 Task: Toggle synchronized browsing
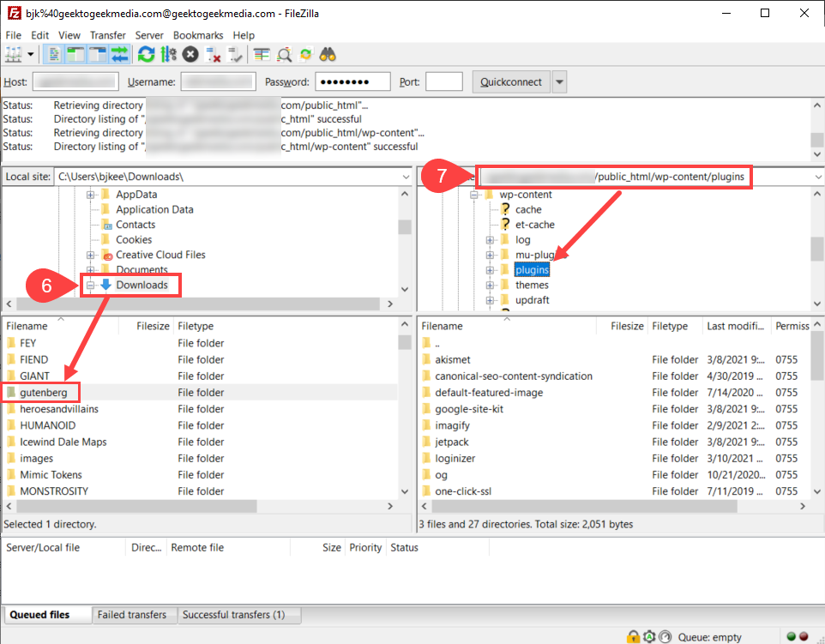point(304,53)
